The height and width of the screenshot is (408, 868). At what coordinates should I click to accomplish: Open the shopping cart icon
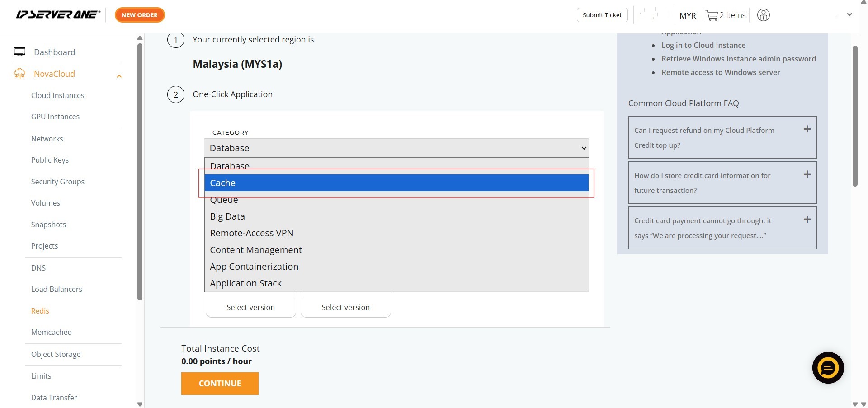pyautogui.click(x=712, y=15)
